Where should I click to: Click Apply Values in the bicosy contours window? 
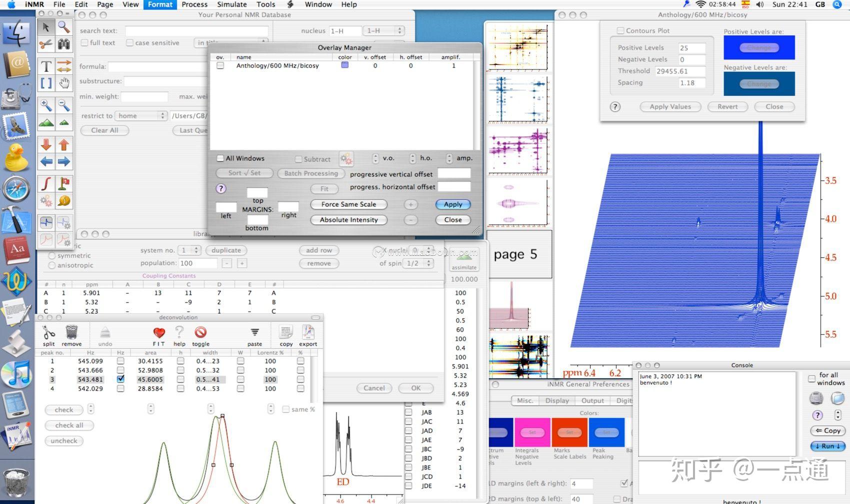(670, 106)
